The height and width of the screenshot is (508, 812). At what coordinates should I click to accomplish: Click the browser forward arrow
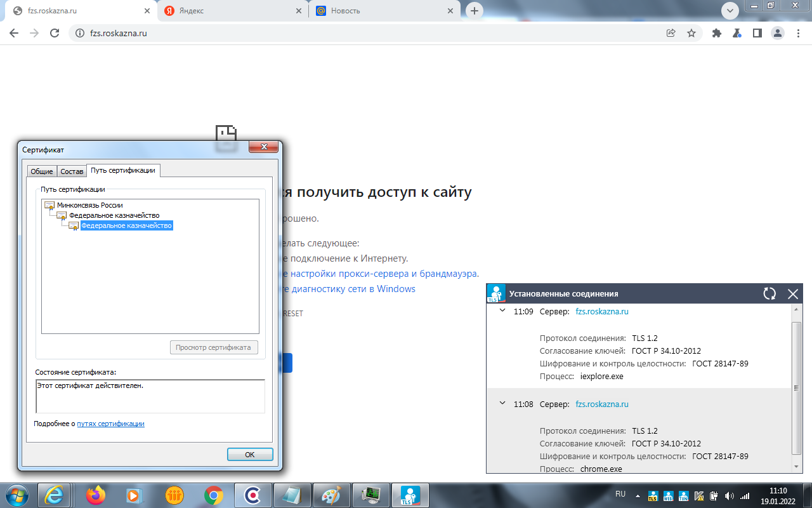(x=34, y=33)
